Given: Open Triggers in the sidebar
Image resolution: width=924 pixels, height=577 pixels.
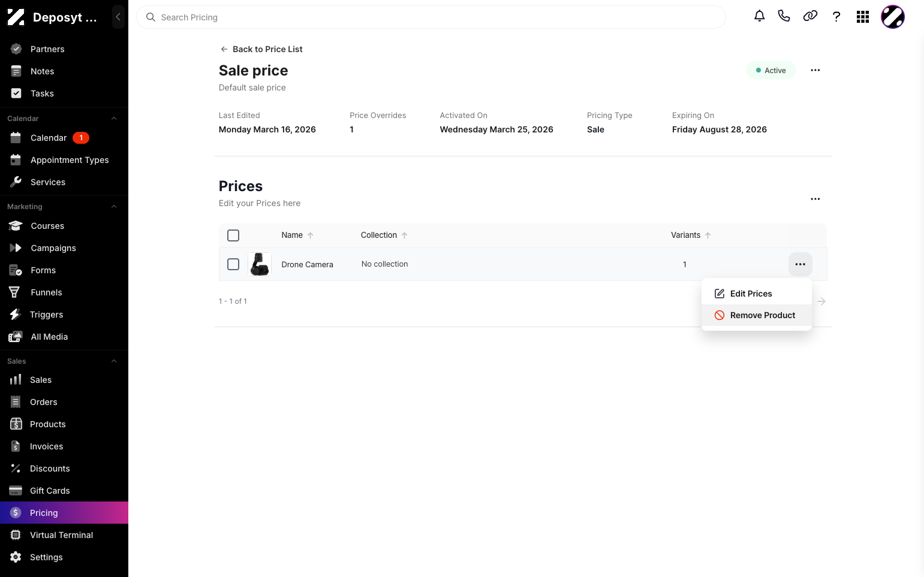Looking at the screenshot, I should 64,315.
